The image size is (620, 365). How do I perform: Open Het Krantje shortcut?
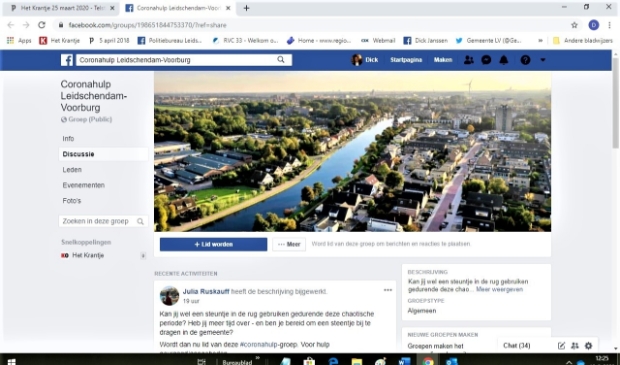pos(88,255)
